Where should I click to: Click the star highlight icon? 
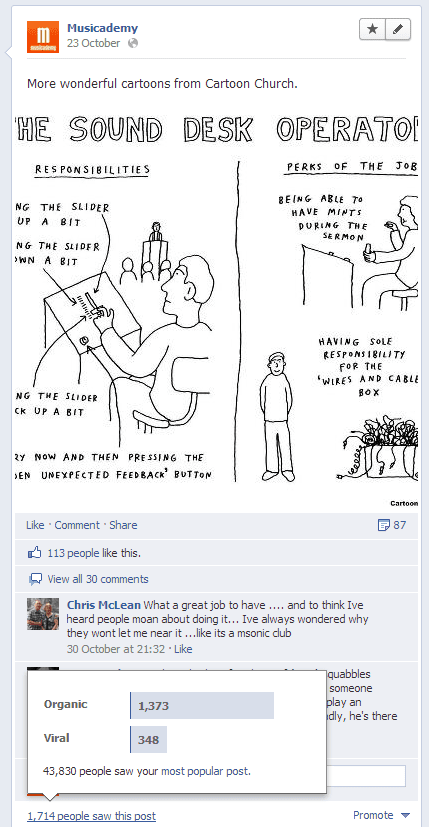[x=373, y=29]
